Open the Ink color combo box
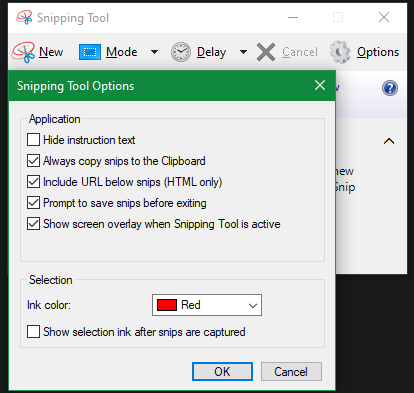Image resolution: width=414 pixels, height=393 pixels. [x=207, y=305]
